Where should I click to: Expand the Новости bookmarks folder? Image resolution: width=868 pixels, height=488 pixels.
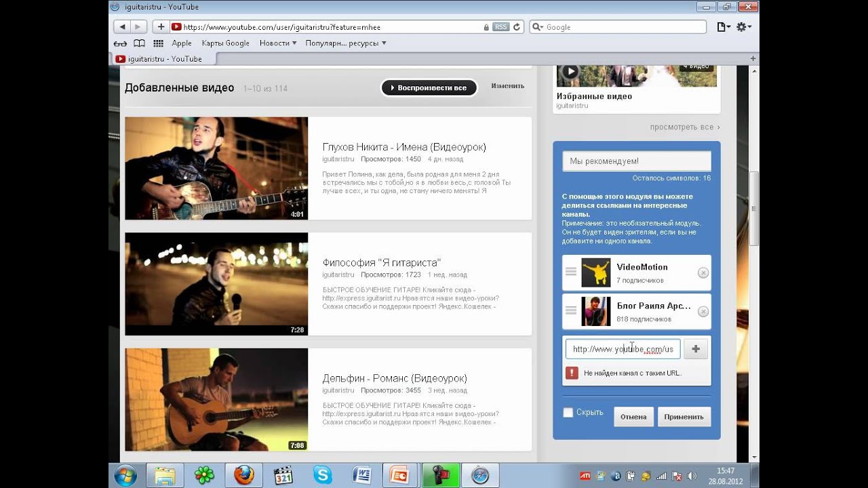278,43
